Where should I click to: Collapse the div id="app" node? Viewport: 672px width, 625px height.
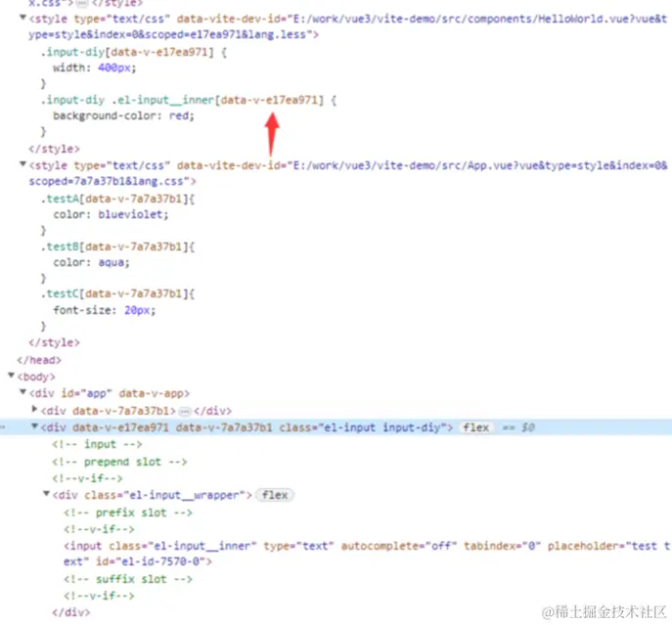pos(22,392)
